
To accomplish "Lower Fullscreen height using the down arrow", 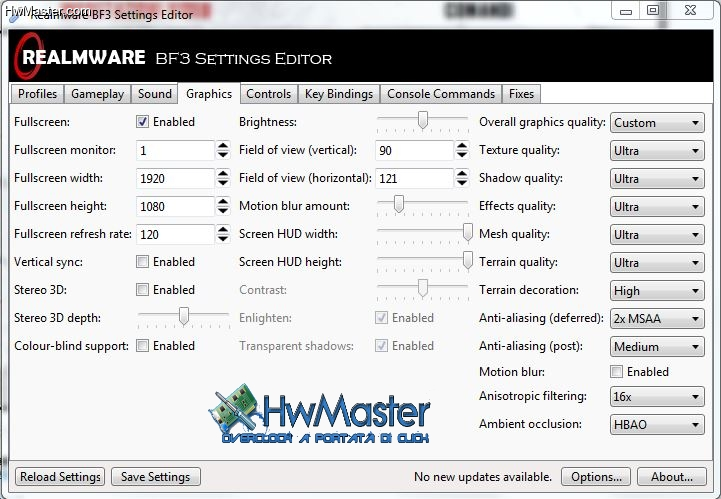I will pos(223,211).
